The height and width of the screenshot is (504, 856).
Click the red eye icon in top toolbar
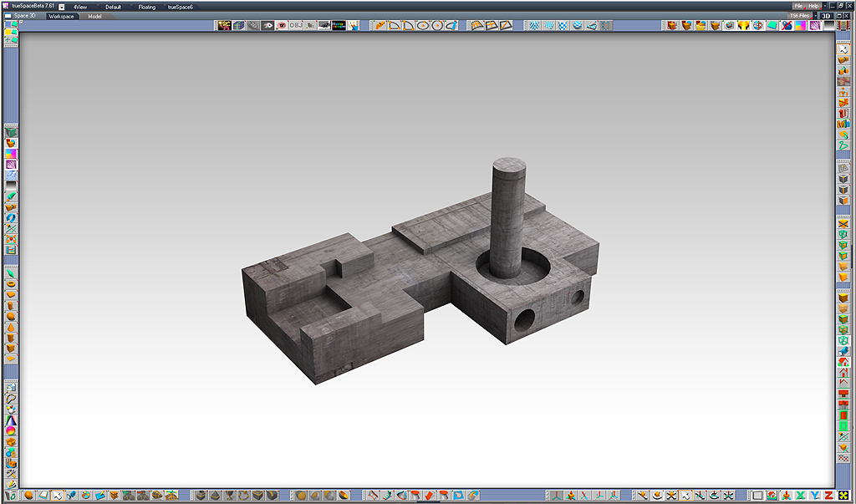[x=282, y=25]
